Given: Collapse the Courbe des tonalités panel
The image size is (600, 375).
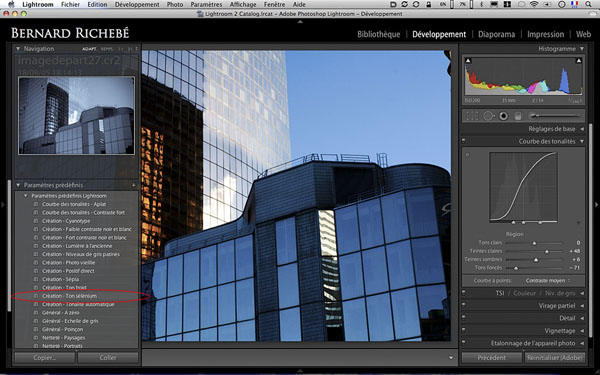Looking at the screenshot, I should (582, 141).
